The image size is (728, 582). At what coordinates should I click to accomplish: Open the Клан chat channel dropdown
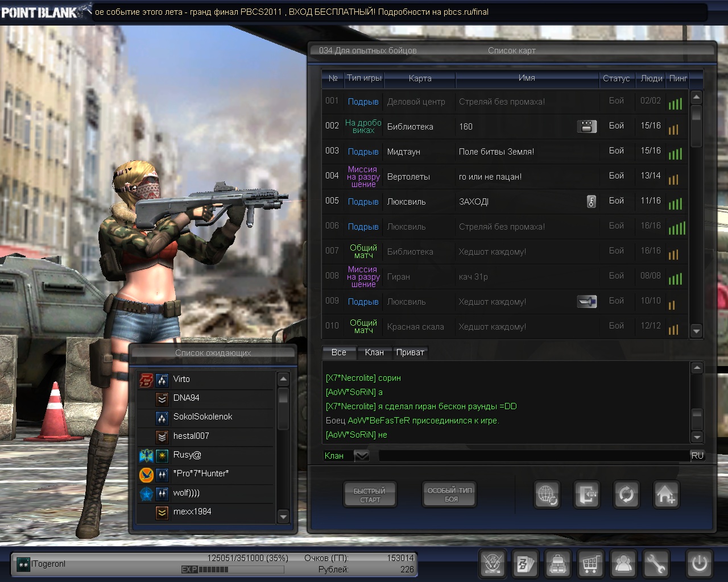click(362, 456)
